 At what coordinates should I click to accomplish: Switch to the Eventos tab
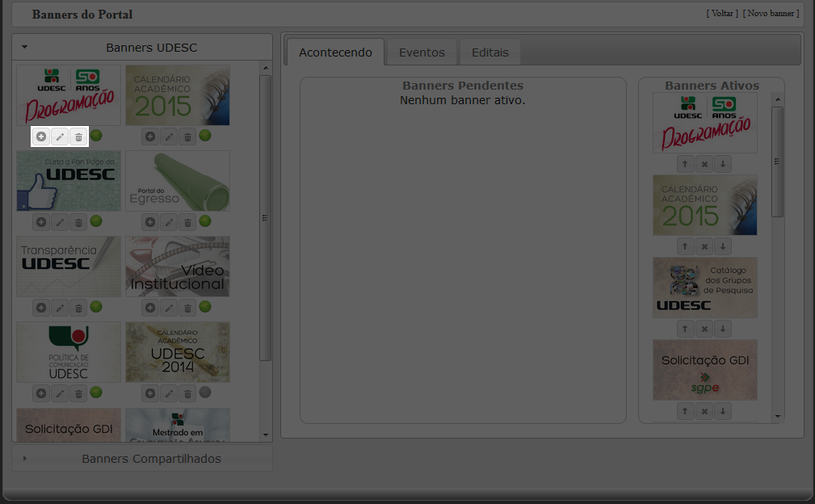pyautogui.click(x=422, y=52)
